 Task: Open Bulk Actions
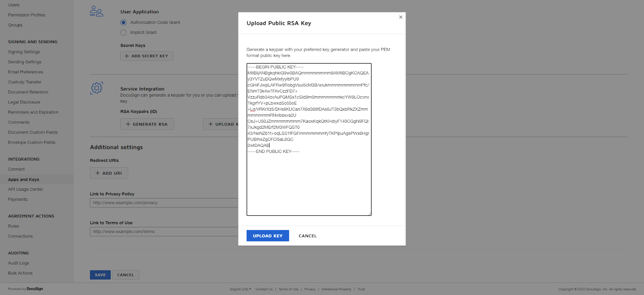(20, 273)
